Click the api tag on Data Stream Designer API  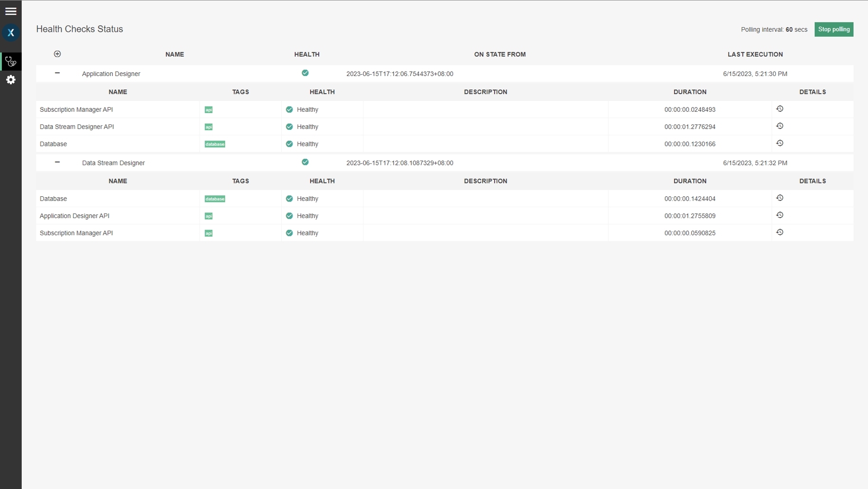[208, 127]
